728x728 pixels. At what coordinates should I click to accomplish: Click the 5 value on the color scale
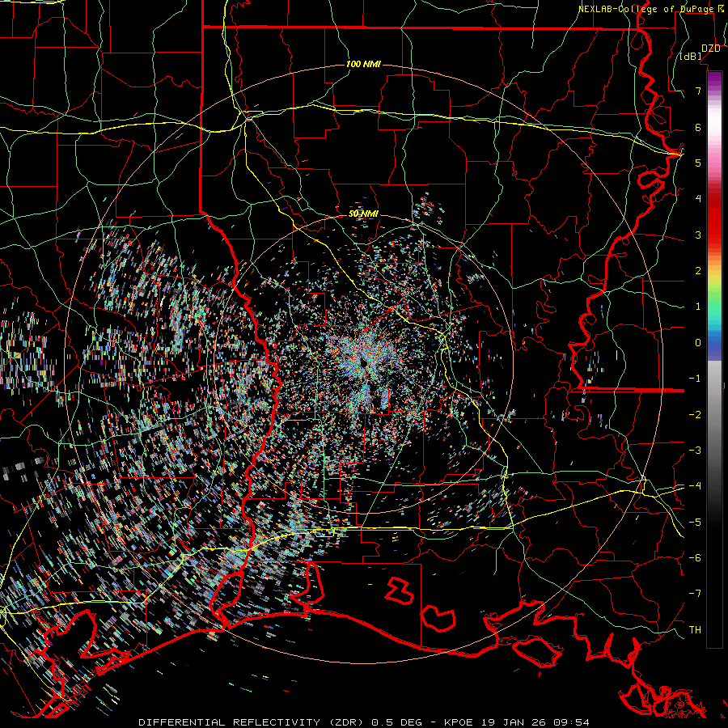point(698,163)
